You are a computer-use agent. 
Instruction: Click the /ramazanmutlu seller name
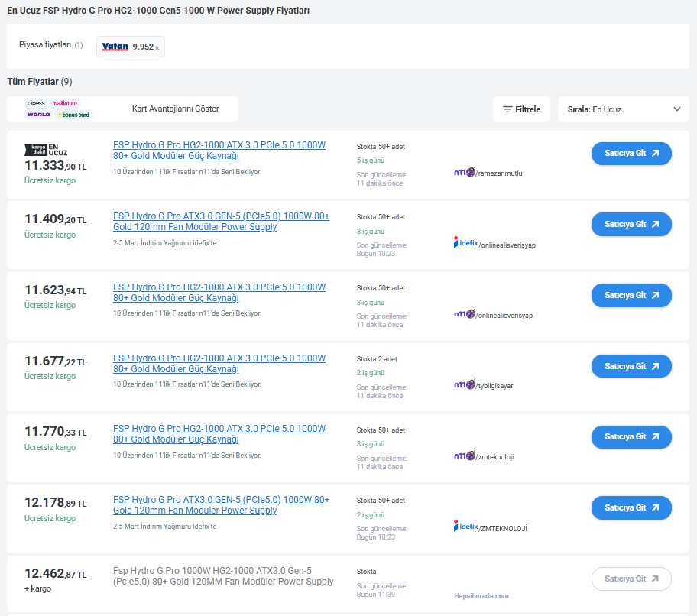tap(499, 173)
